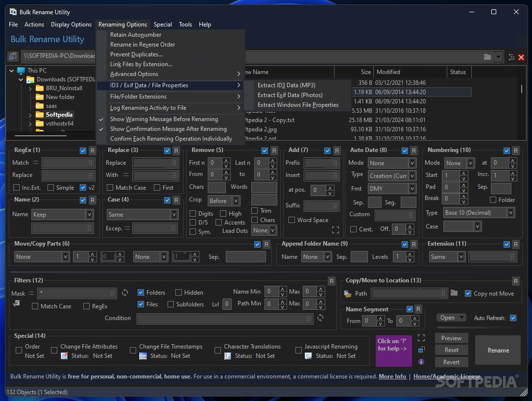Click the expand-window icon beside Preview button
Image resolution: width=532 pixels, height=401 pixels.
coord(421,337)
